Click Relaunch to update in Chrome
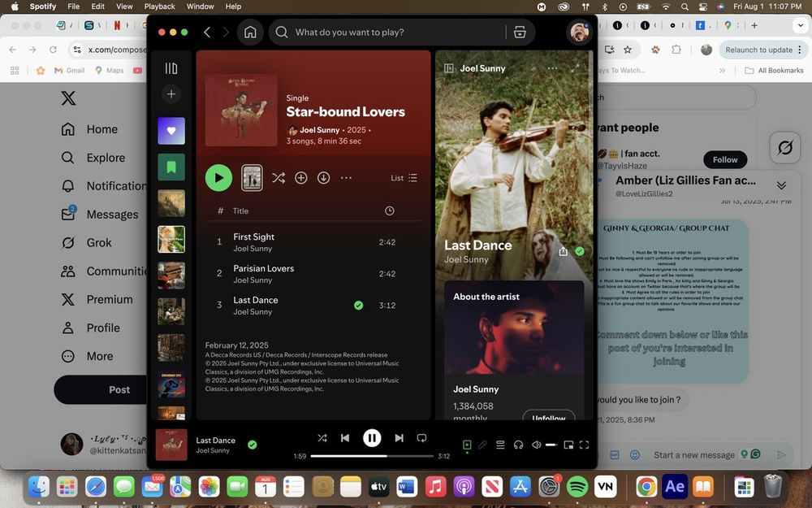 pos(758,50)
